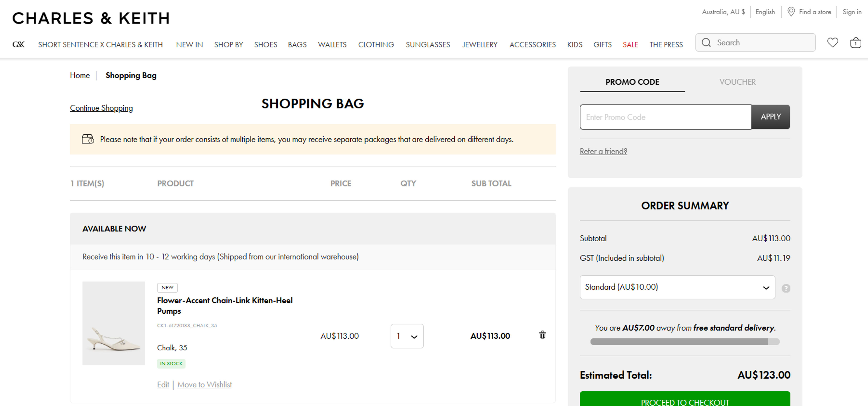Open the SALE menu

point(630,44)
